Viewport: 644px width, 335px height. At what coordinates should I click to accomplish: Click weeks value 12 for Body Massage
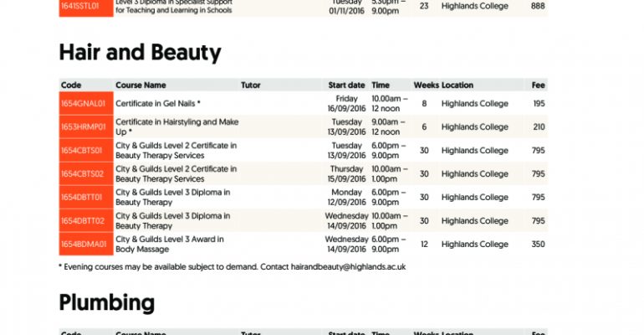click(x=424, y=245)
